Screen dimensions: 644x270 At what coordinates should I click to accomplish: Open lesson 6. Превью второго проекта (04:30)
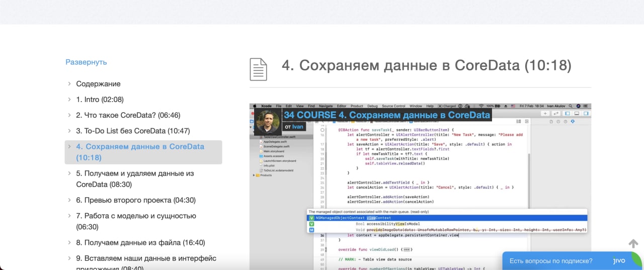pyautogui.click(x=135, y=200)
